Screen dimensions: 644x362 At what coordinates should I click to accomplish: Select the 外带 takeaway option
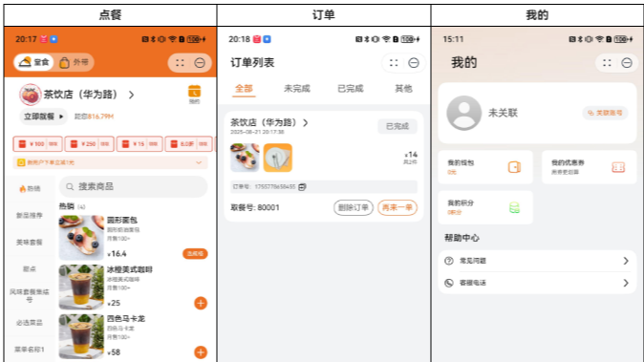(75, 62)
